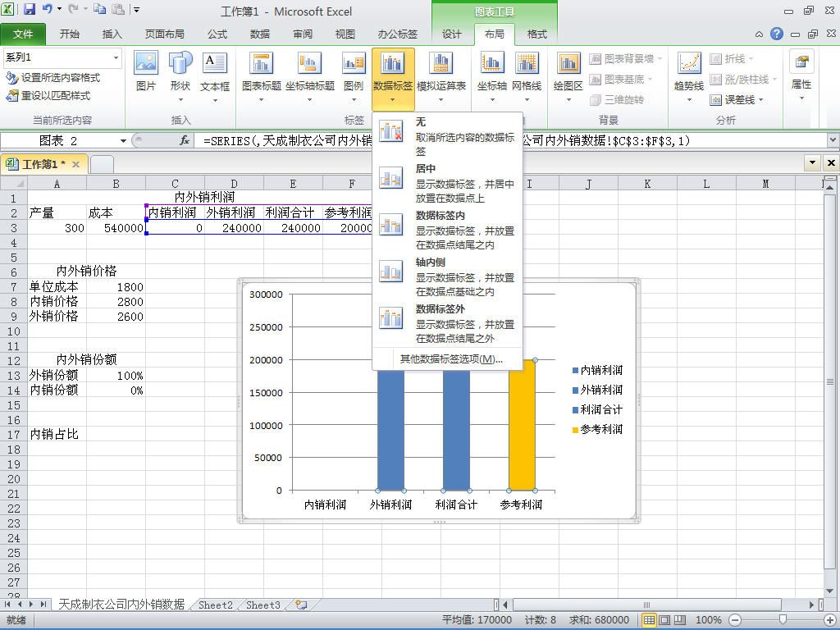Click the column J header
The height and width of the screenshot is (630, 840).
click(588, 184)
